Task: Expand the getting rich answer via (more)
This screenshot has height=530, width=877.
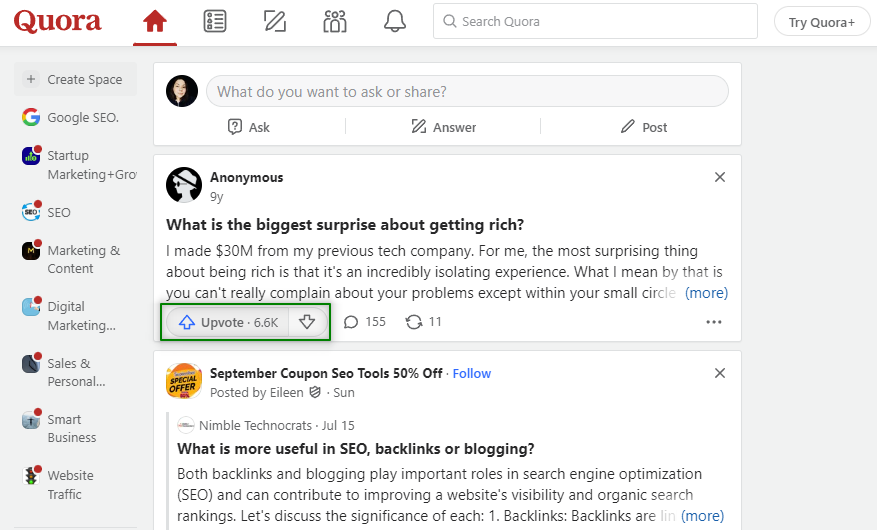Action: 706,293
